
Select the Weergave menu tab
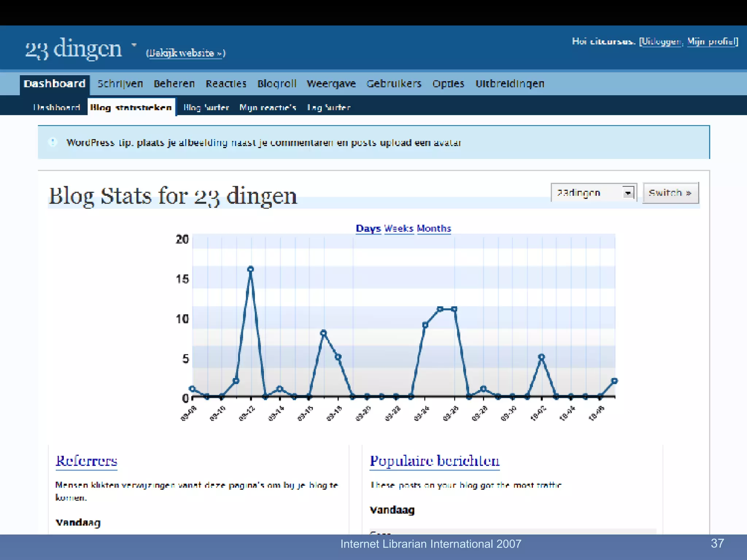point(331,84)
